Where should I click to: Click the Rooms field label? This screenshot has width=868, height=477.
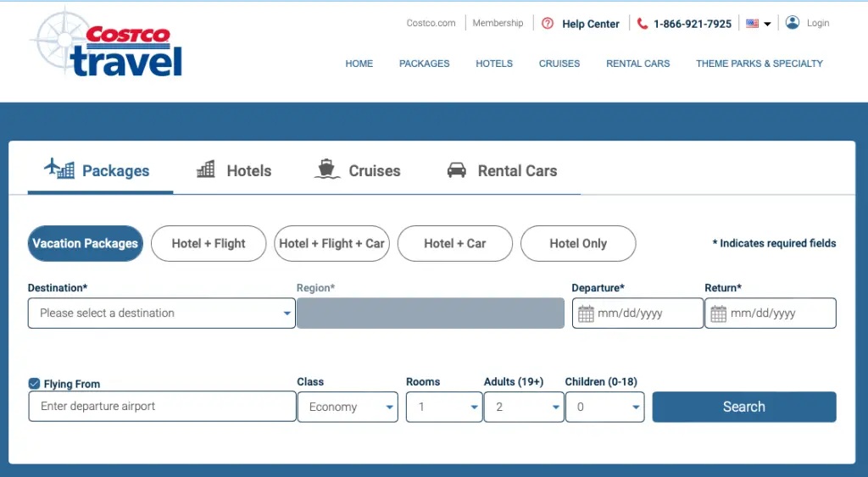[423, 382]
